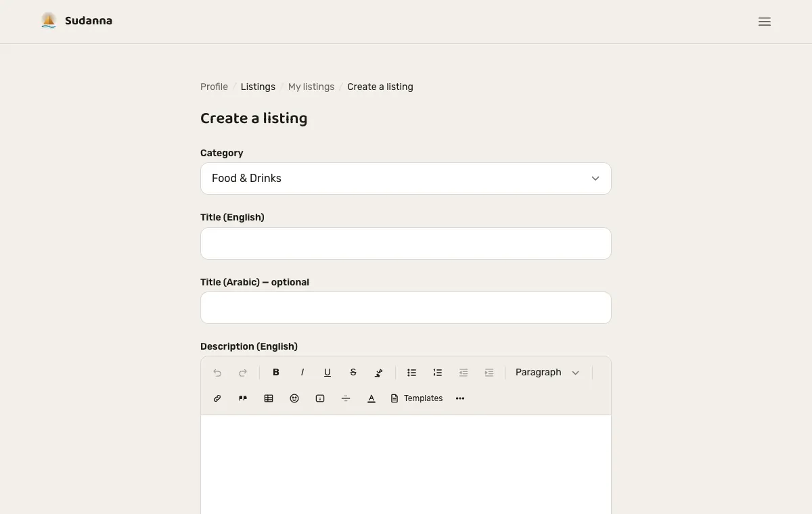Click the increase indent icon
Image resolution: width=812 pixels, height=514 pixels.
pos(489,373)
